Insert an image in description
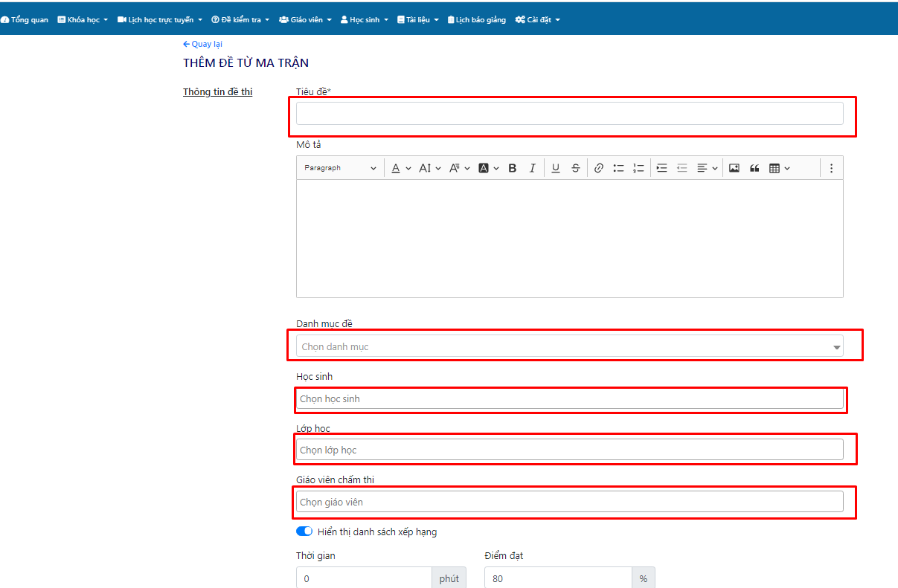 point(734,168)
